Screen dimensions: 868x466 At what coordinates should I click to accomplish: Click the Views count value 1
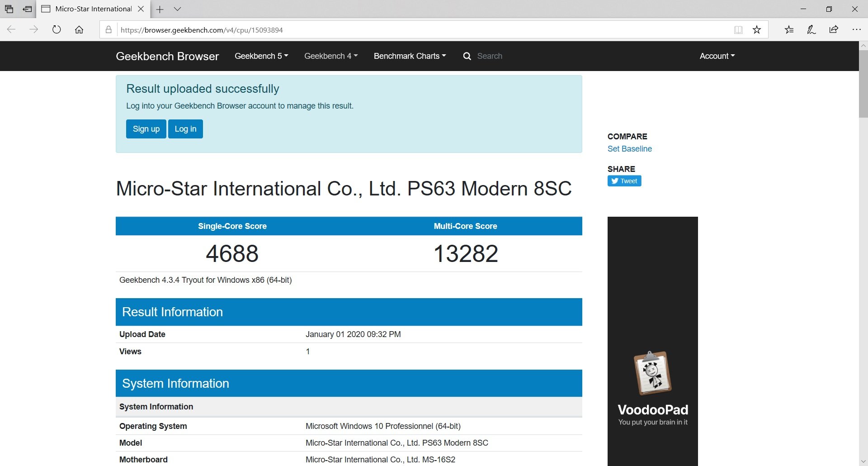308,352
